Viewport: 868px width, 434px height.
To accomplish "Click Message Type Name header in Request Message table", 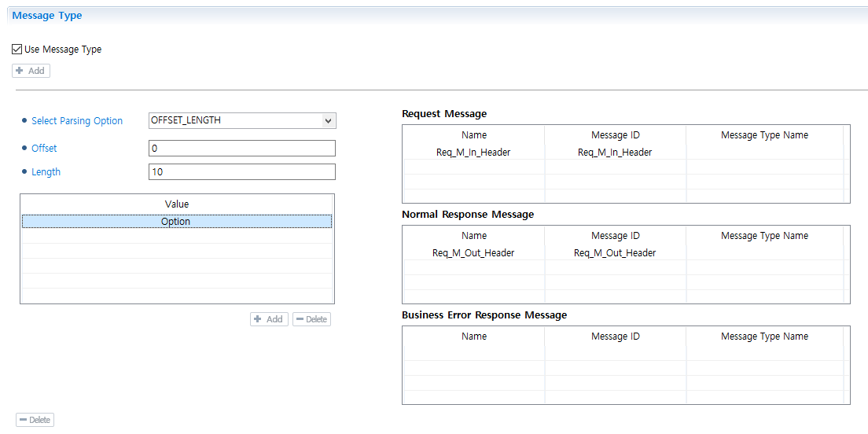I will 764,135.
